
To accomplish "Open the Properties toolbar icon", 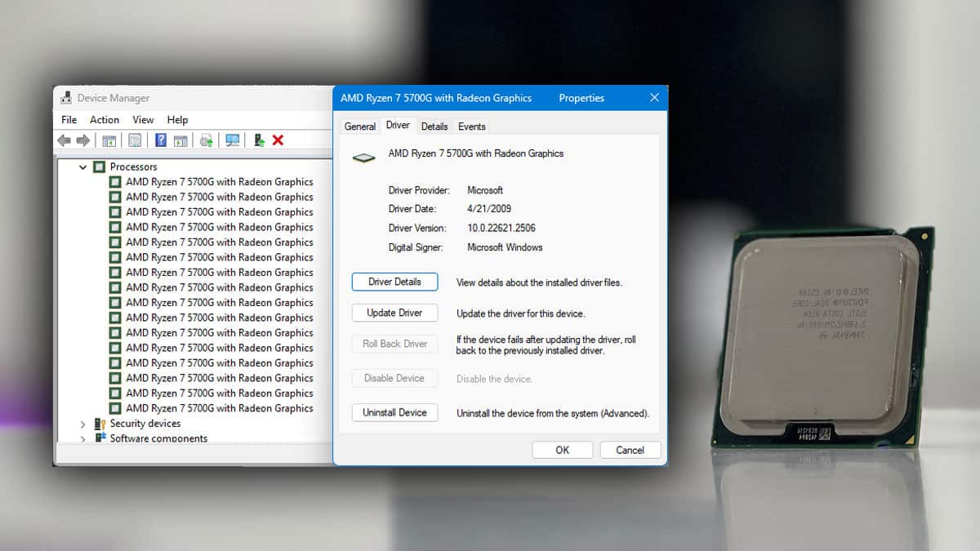I will [134, 140].
